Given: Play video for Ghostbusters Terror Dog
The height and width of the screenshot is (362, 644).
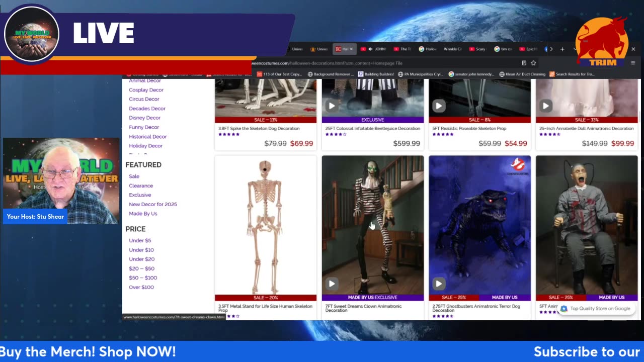Looking at the screenshot, I should click(x=439, y=284).
